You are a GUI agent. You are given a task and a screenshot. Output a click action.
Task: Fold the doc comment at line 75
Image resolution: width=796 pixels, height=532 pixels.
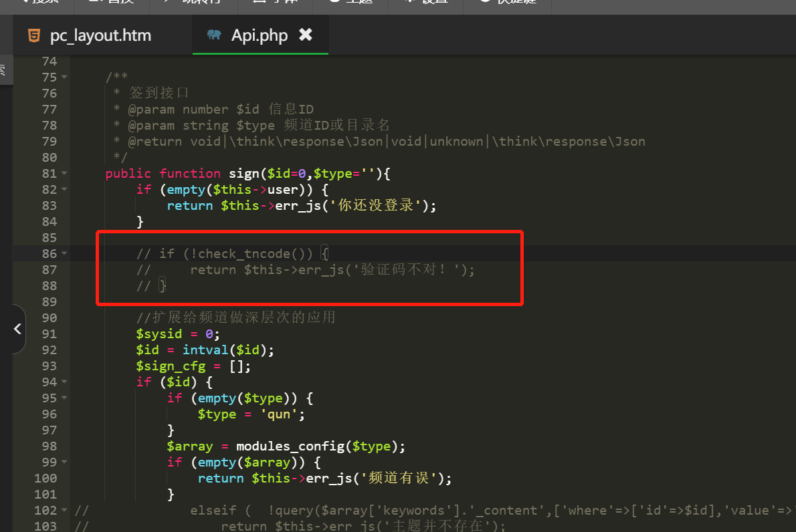64,78
